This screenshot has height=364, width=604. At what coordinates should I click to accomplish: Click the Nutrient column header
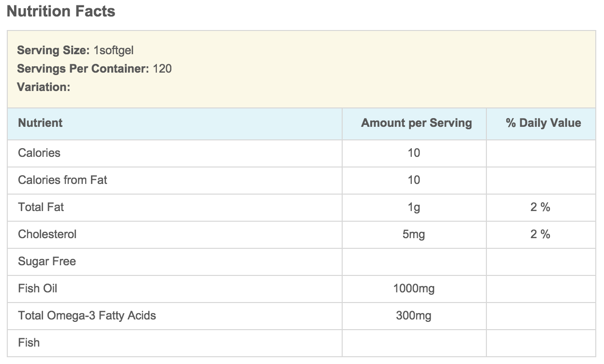tap(40, 123)
